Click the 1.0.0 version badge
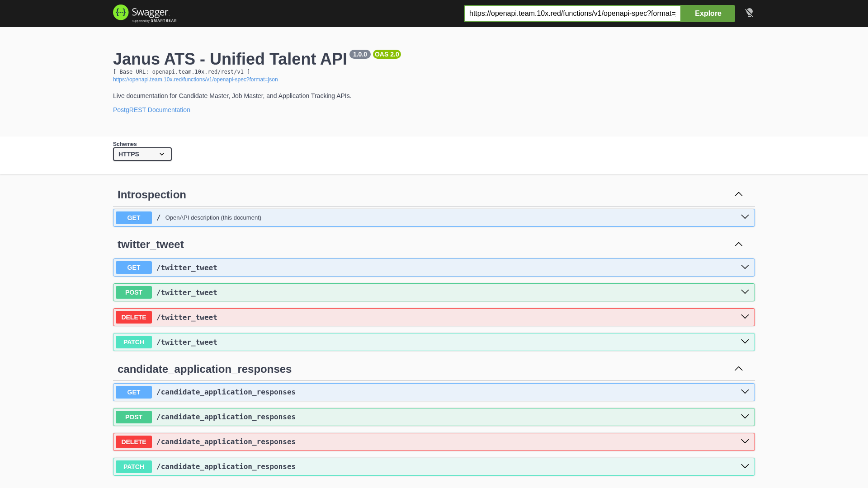Screen dimensions: 868x488 click(x=360, y=54)
